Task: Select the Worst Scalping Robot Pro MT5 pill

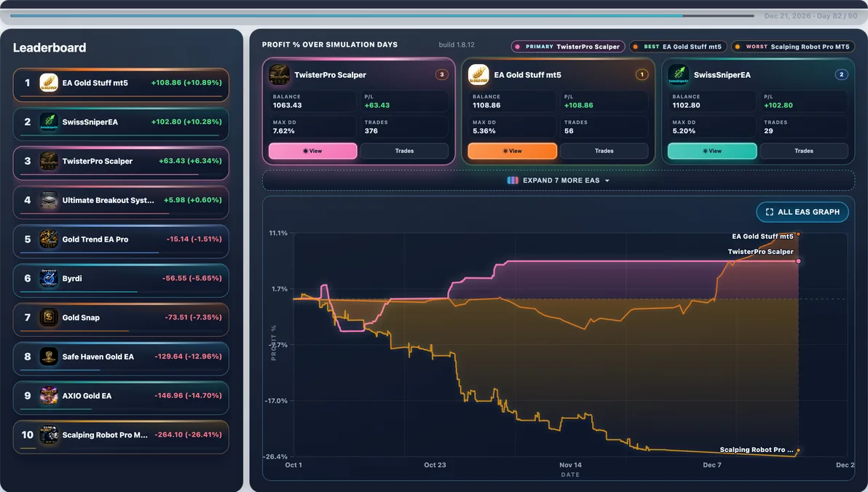Action: [x=793, y=47]
